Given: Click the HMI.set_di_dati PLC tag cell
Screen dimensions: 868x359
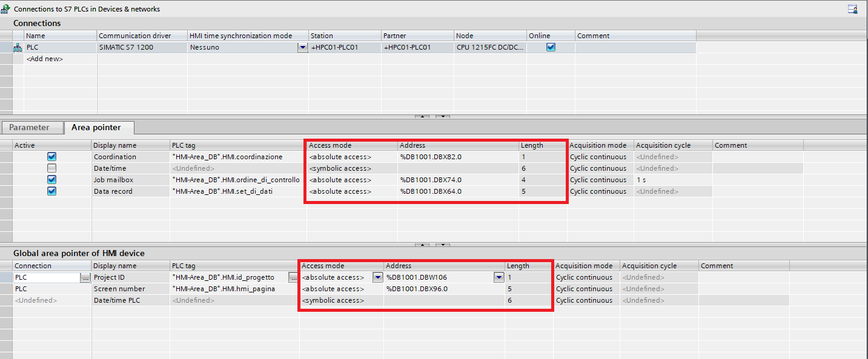Looking at the screenshot, I should point(239,191).
